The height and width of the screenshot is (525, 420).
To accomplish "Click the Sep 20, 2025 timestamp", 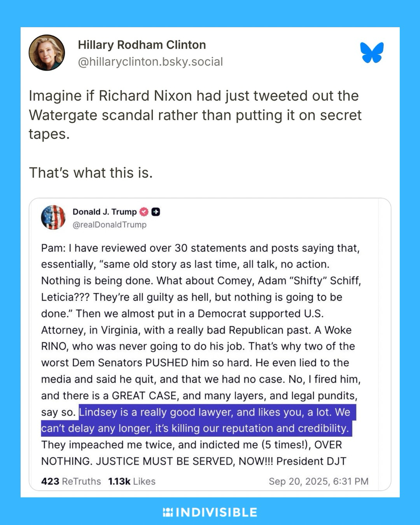I will 318,481.
